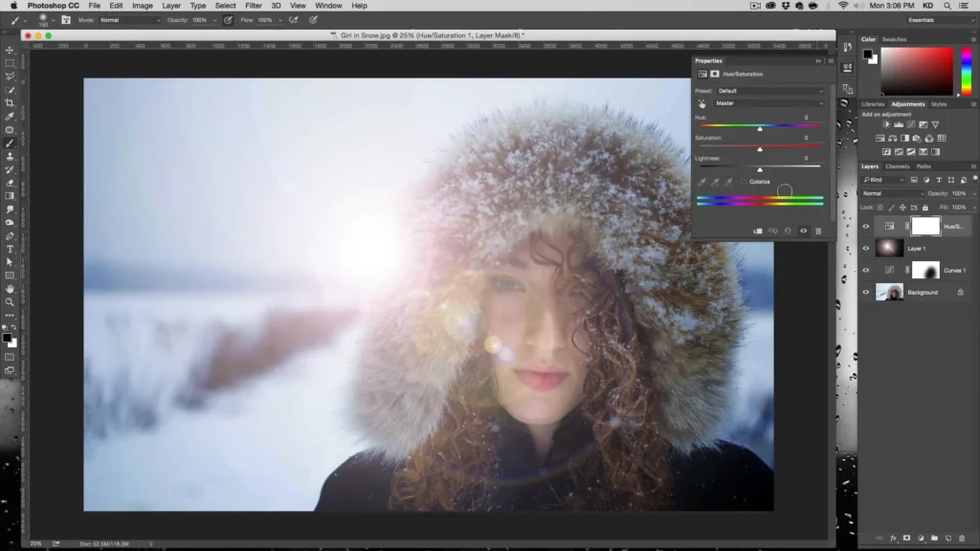The height and width of the screenshot is (551, 980).
Task: Collapse the Properties panel double arrows
Action: (818, 61)
